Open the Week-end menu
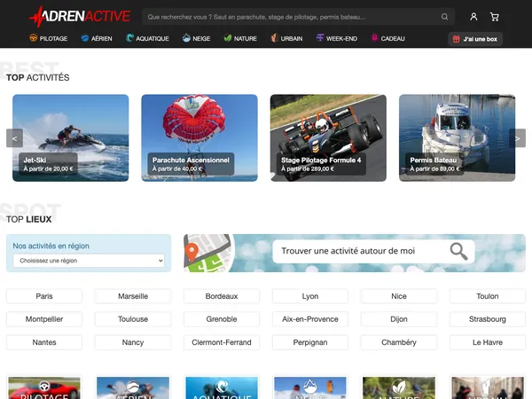This screenshot has width=532, height=399. pyautogui.click(x=337, y=38)
